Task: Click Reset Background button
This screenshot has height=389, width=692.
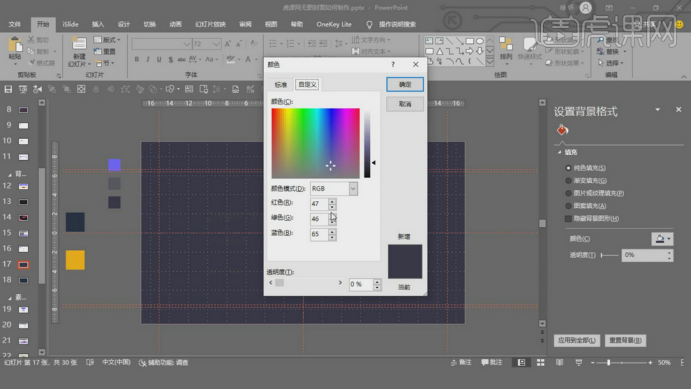Action: coord(625,340)
